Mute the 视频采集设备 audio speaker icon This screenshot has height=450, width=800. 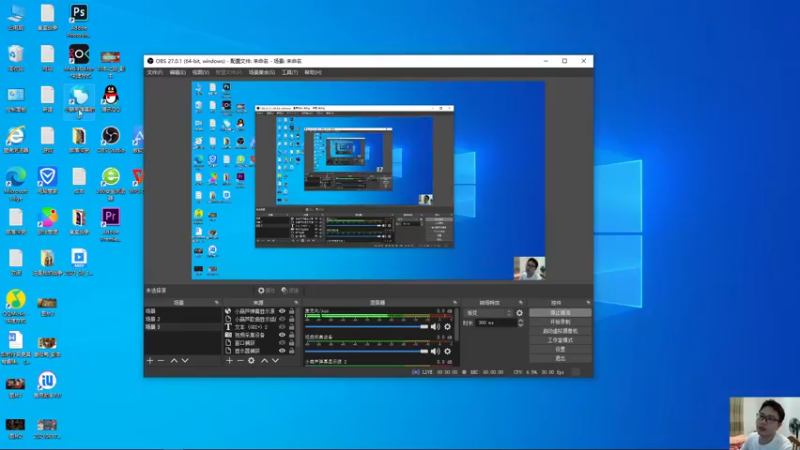click(x=435, y=351)
